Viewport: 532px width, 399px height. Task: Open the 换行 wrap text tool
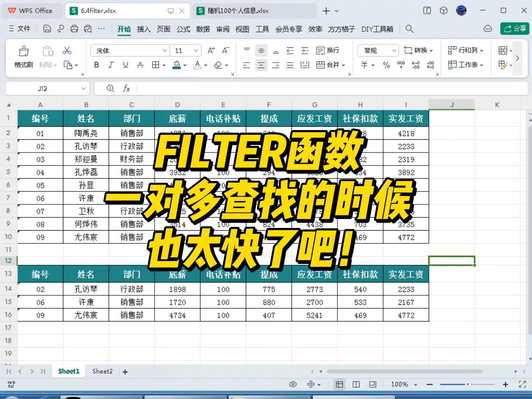327,50
